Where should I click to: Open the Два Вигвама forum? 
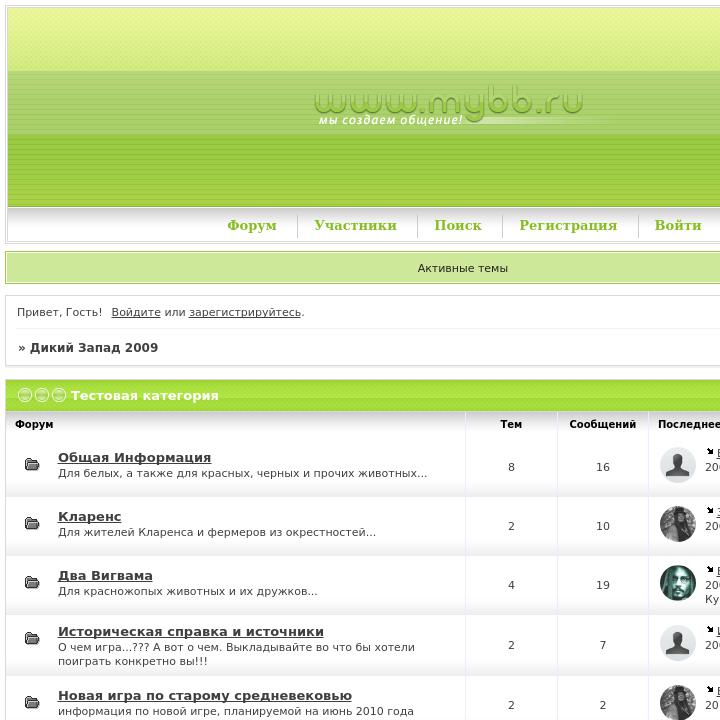[x=105, y=575]
